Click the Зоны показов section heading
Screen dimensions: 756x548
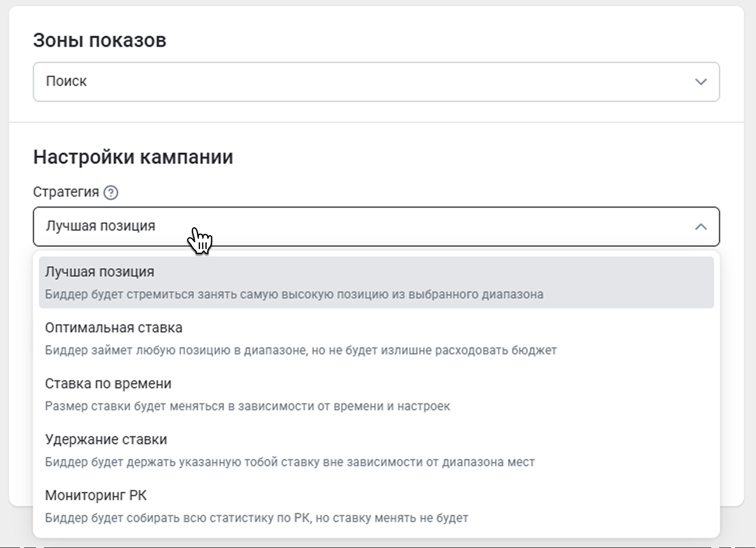click(99, 40)
